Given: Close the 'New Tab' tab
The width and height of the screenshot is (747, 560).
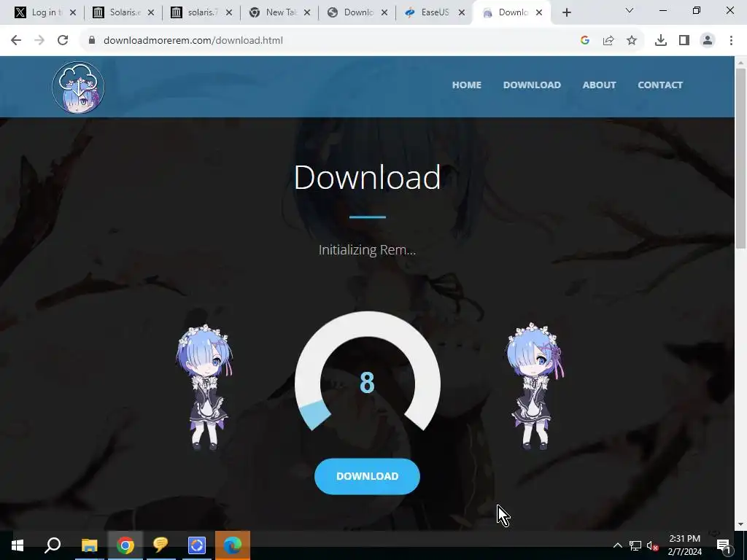Looking at the screenshot, I should pos(307,13).
